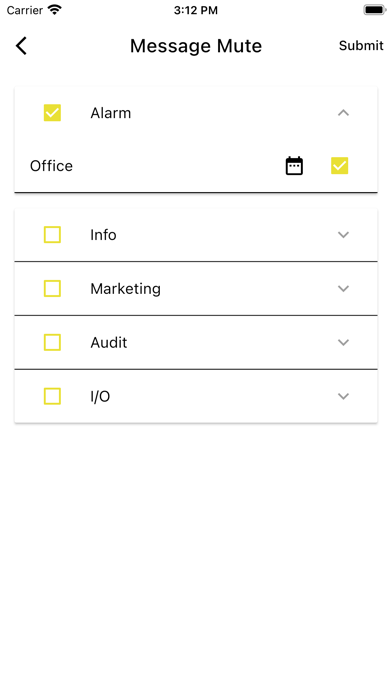This screenshot has height=696, width=392.
Task: Expand the I/O section chevron
Action: tap(343, 396)
